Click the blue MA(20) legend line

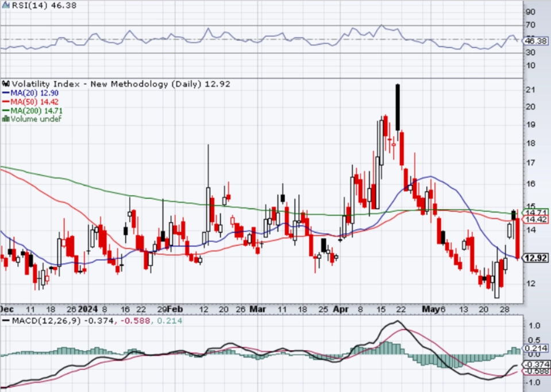click(6, 93)
